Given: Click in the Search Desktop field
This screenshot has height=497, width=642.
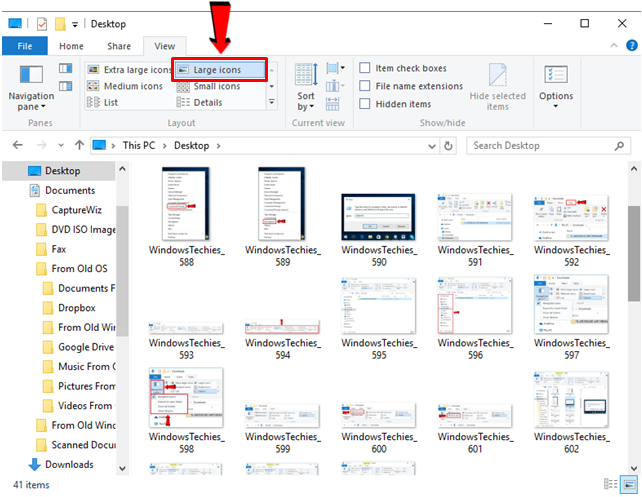Looking at the screenshot, I should 545,146.
